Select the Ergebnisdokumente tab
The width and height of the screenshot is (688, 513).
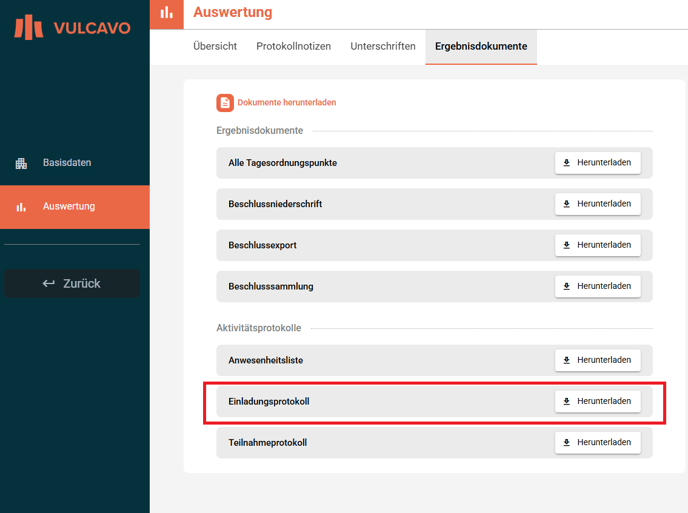pos(481,47)
